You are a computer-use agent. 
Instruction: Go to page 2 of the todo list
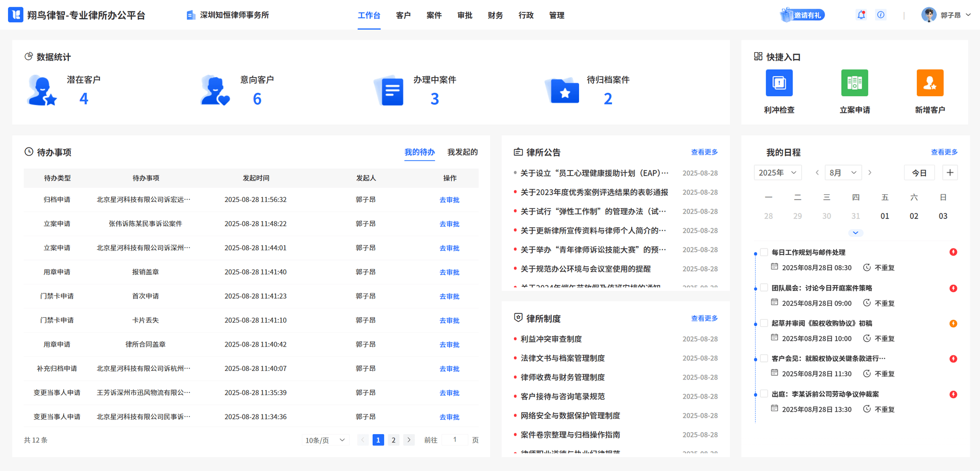[x=393, y=440]
